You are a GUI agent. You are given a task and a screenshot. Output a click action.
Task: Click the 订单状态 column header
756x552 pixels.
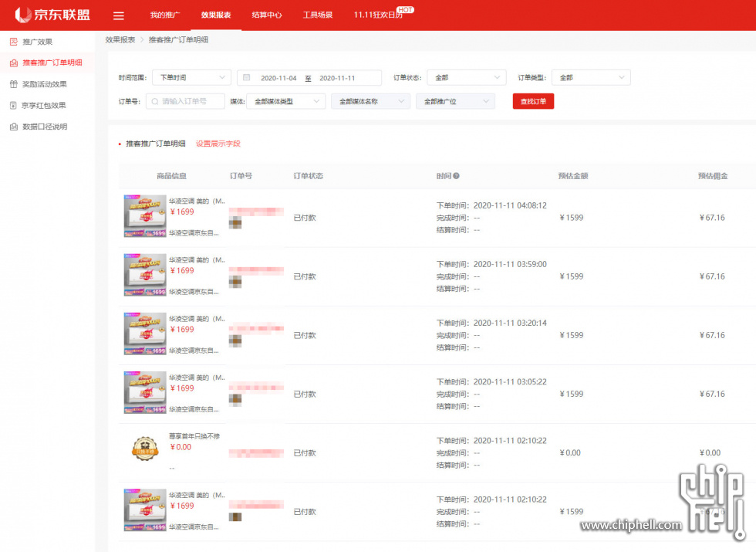coord(309,176)
